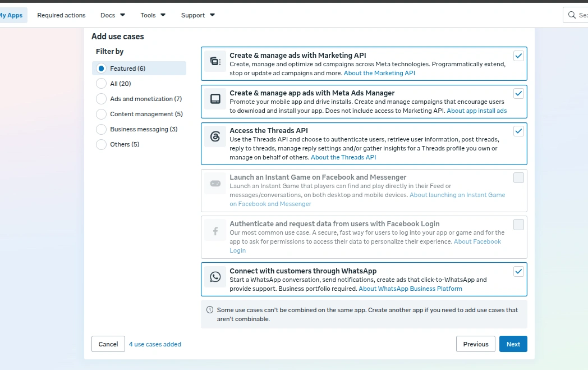Uncheck the Meta Ads Manager checkbox
This screenshot has height=370, width=588.
518,93
